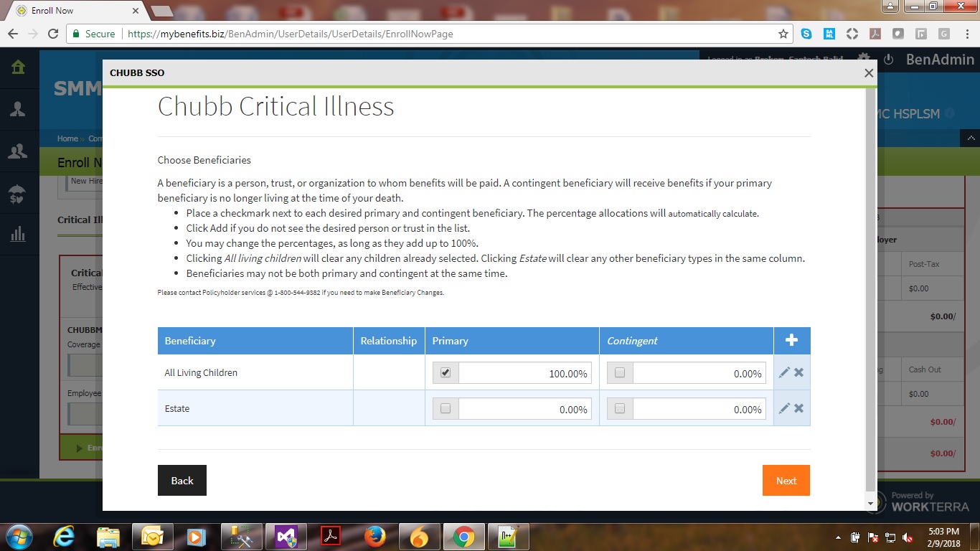
Task: Click the Home breadcrumb link
Action: coord(67,138)
